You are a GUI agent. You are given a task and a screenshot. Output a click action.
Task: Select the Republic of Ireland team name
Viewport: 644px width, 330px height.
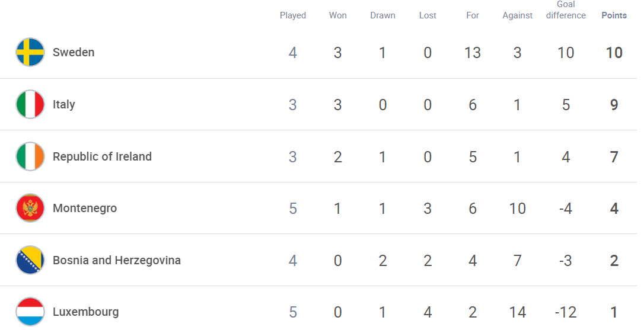point(102,156)
